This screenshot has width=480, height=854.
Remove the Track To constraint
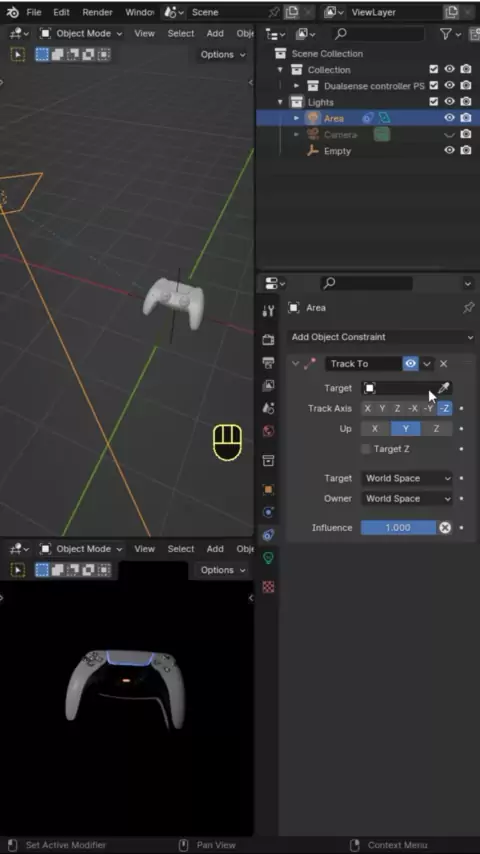(443, 364)
